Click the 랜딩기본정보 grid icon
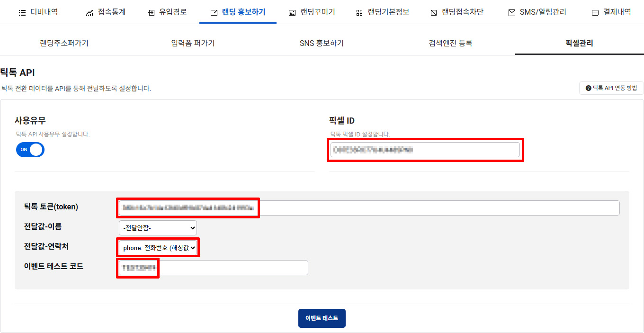644x333 pixels. [359, 13]
